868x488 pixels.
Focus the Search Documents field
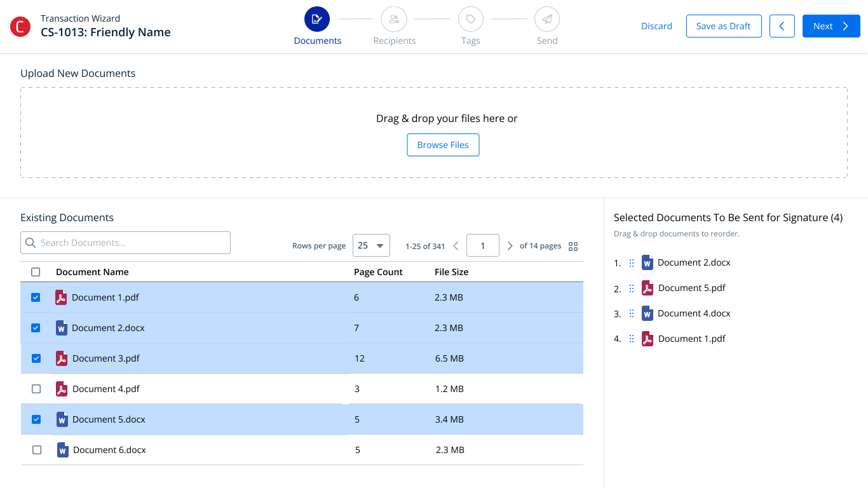[x=125, y=243]
